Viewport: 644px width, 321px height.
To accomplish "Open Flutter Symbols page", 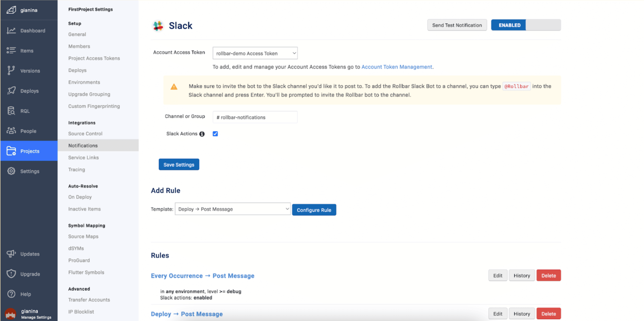I will [x=86, y=272].
